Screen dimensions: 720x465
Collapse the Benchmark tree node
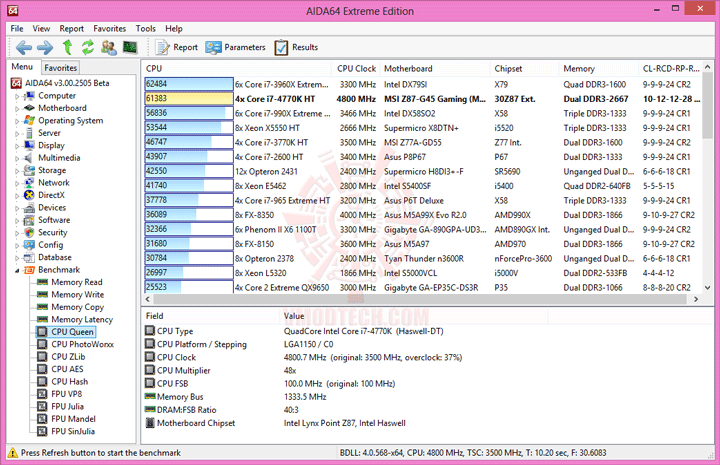pyautogui.click(x=17, y=270)
